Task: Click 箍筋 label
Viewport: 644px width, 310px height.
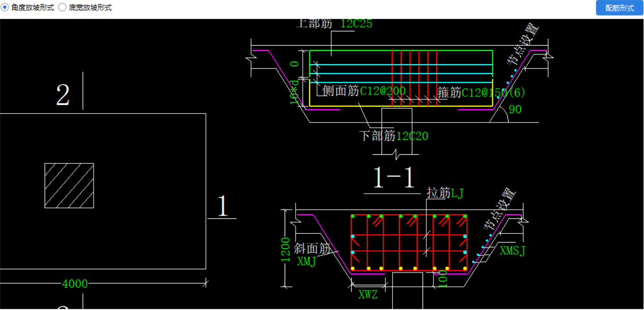Action: coord(449,93)
